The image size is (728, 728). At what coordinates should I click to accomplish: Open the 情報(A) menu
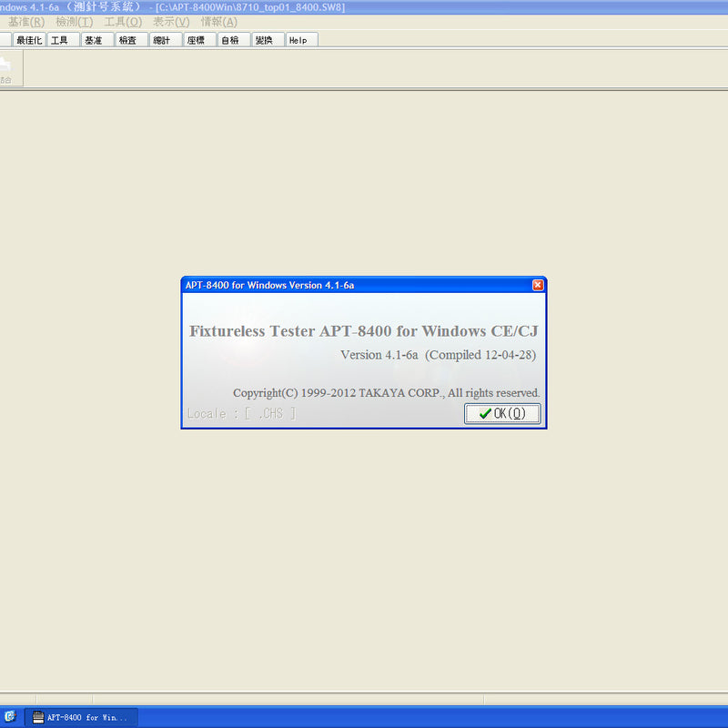pyautogui.click(x=219, y=22)
